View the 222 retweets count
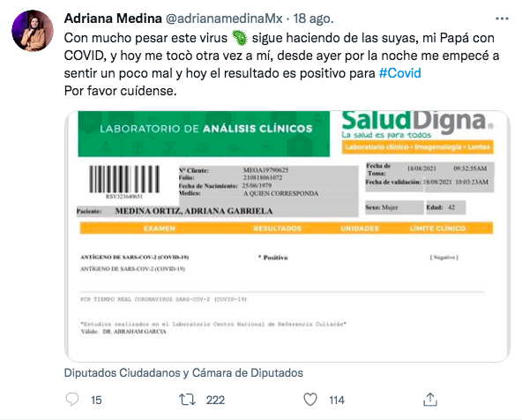522x420 pixels. [x=215, y=400]
